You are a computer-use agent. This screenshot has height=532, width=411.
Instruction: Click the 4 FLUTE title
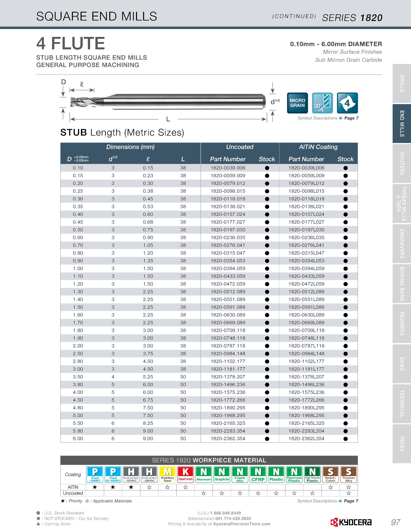(71, 43)
